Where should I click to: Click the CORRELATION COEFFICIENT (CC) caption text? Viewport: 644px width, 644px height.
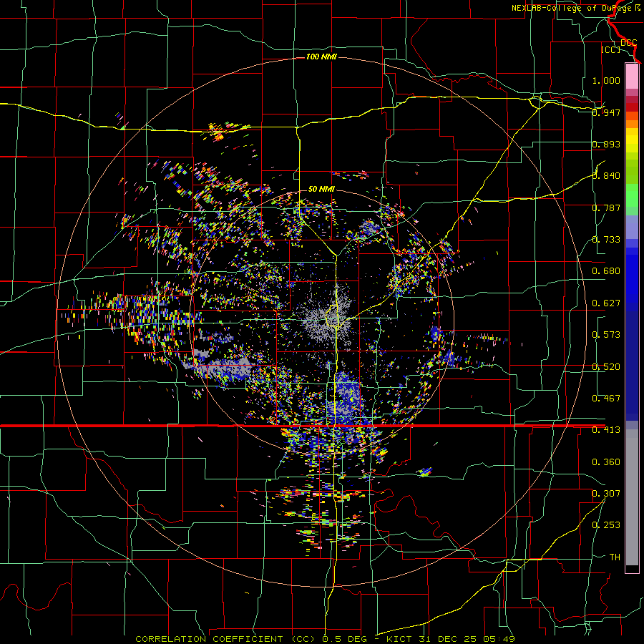click(225, 639)
